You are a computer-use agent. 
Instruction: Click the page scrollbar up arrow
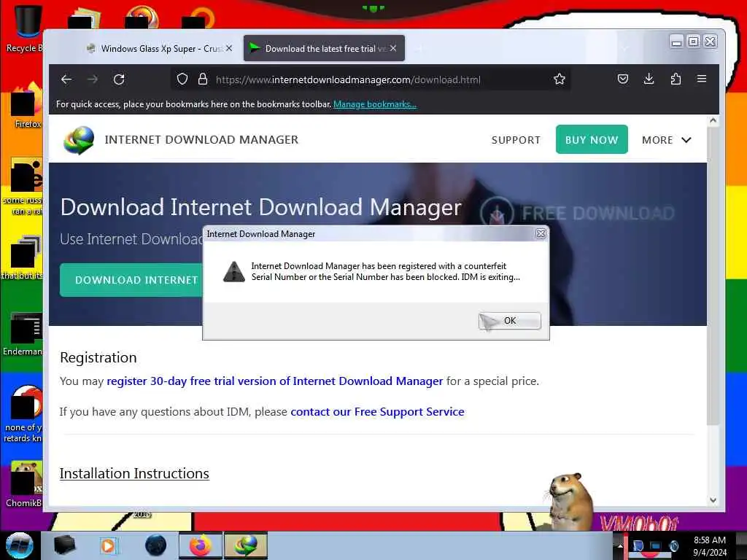pos(713,120)
